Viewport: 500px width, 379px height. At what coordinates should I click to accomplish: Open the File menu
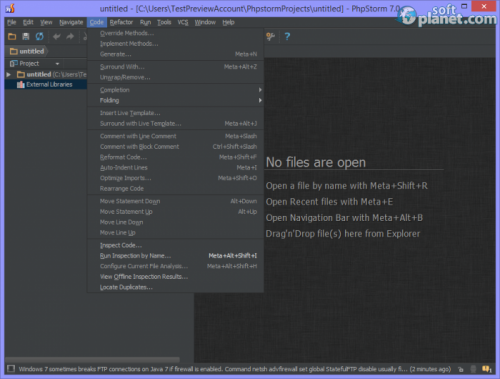(x=12, y=22)
